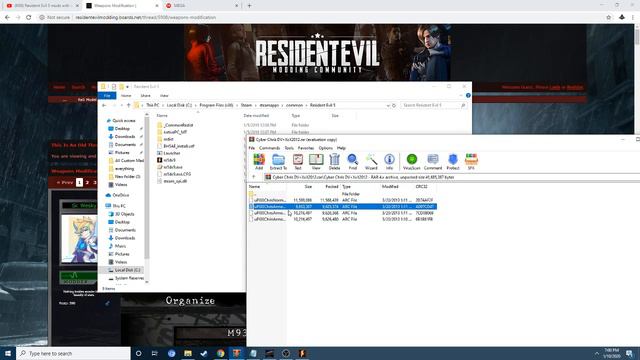Open Chrome from the taskbar
The width and height of the screenshot is (640, 360).
220,353
